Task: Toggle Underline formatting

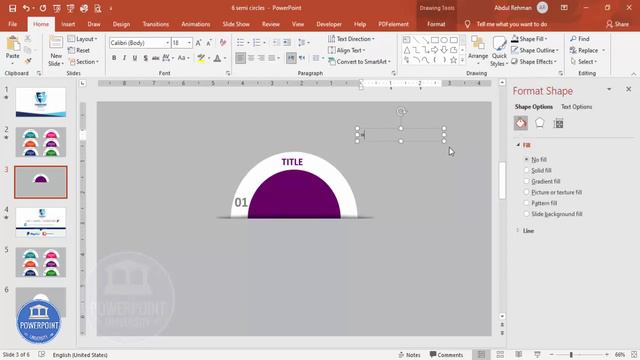Action: coord(135,58)
